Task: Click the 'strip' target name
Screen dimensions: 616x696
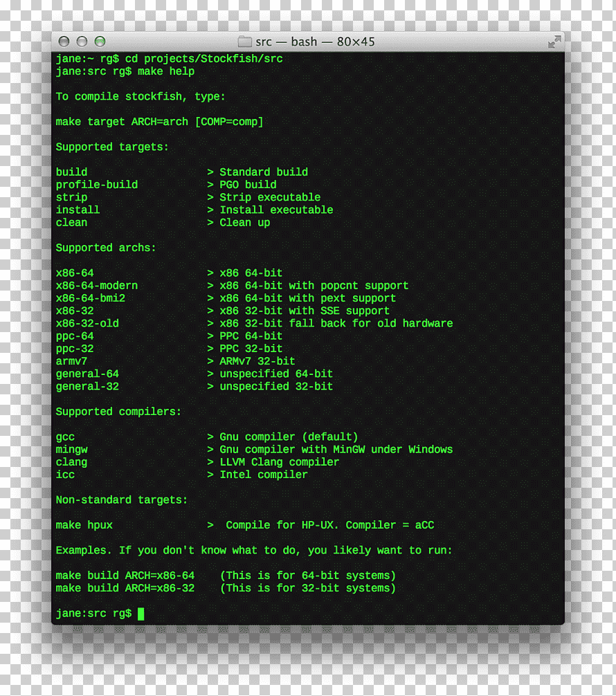Action: 71,198
